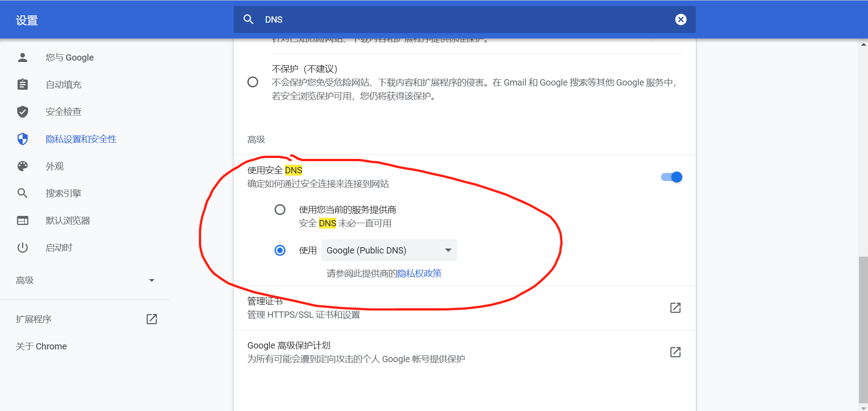The width and height of the screenshot is (868, 411).
Task: Open 管理证书 via its external link icon
Action: (x=675, y=308)
